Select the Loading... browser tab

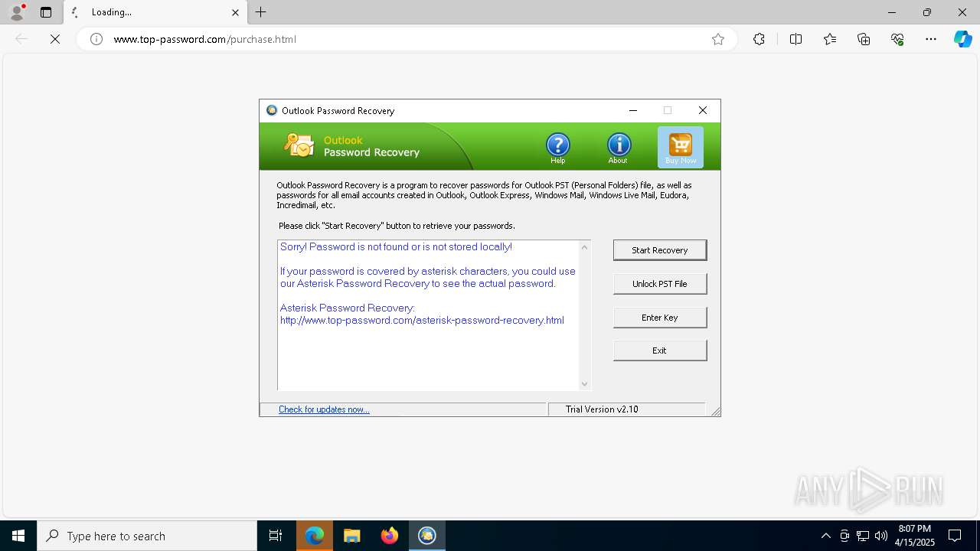click(155, 12)
